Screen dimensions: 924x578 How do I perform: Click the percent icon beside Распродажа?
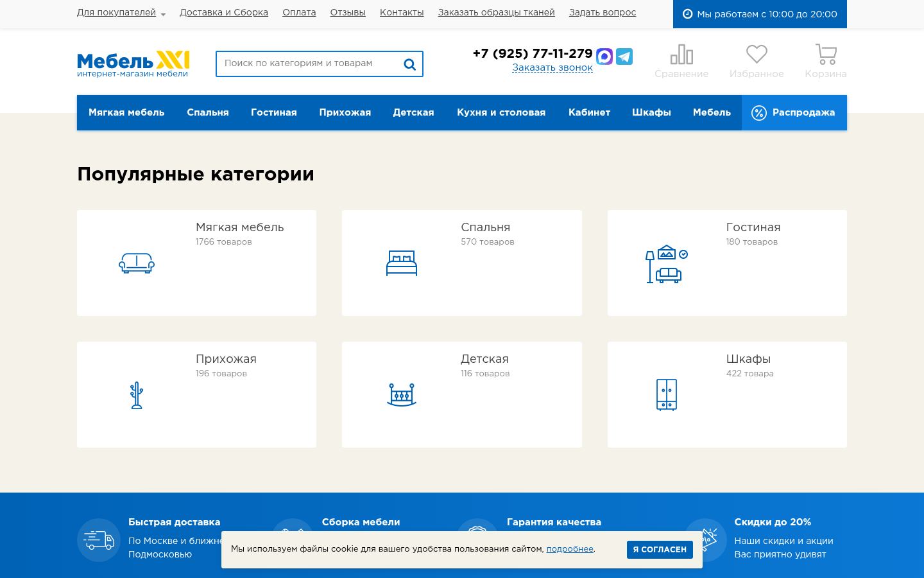coord(759,113)
